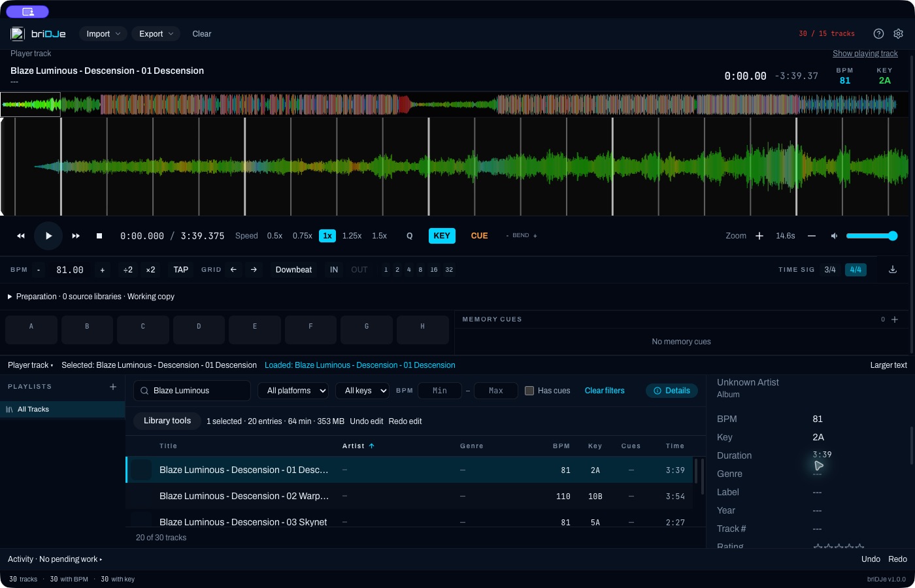Click the CUE button
Image resolution: width=915 pixels, height=588 pixels.
(479, 236)
